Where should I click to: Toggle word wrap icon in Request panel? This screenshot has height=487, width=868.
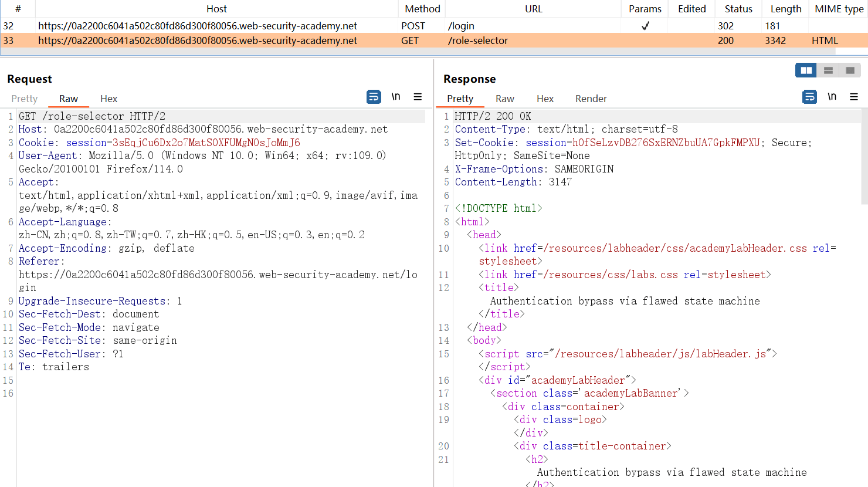coord(374,97)
